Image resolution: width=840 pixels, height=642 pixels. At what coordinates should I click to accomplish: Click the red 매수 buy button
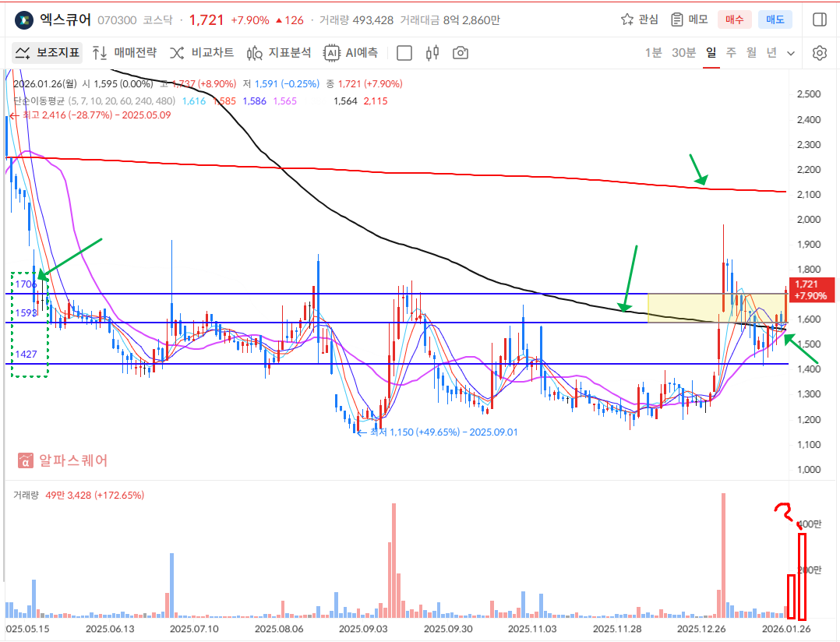tap(735, 19)
